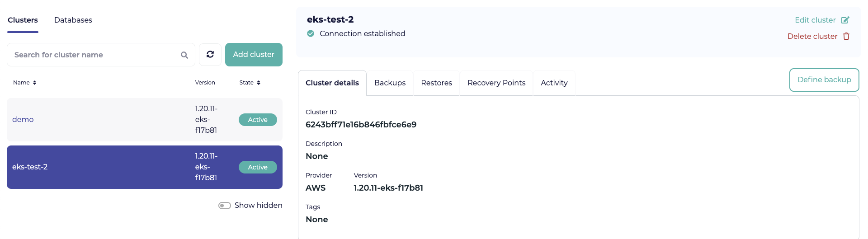
Task: Click the delete cluster trash icon
Action: (x=846, y=36)
